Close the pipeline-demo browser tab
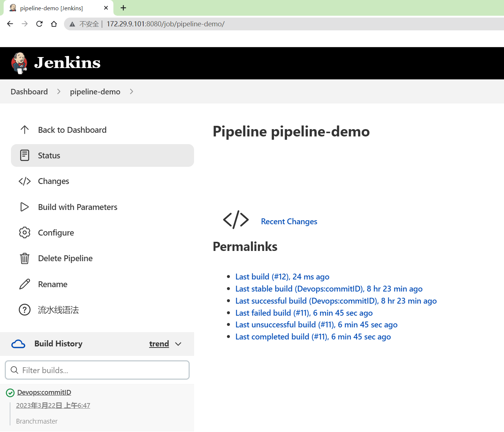The height and width of the screenshot is (432, 504). click(x=106, y=8)
